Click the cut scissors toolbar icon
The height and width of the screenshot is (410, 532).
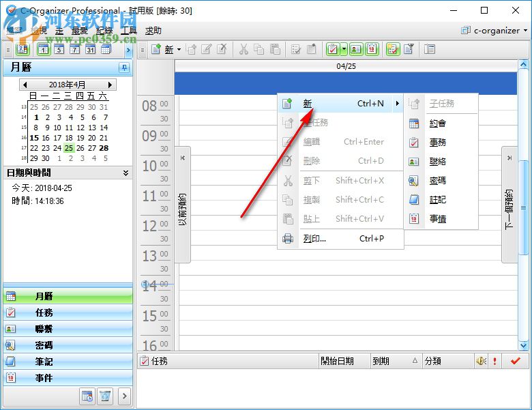tap(243, 50)
